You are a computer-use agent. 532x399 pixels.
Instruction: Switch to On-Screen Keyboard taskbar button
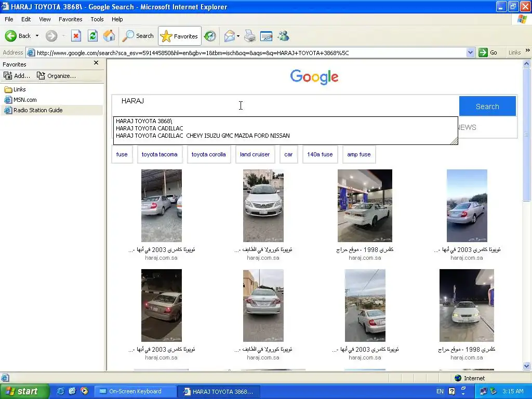coord(135,391)
